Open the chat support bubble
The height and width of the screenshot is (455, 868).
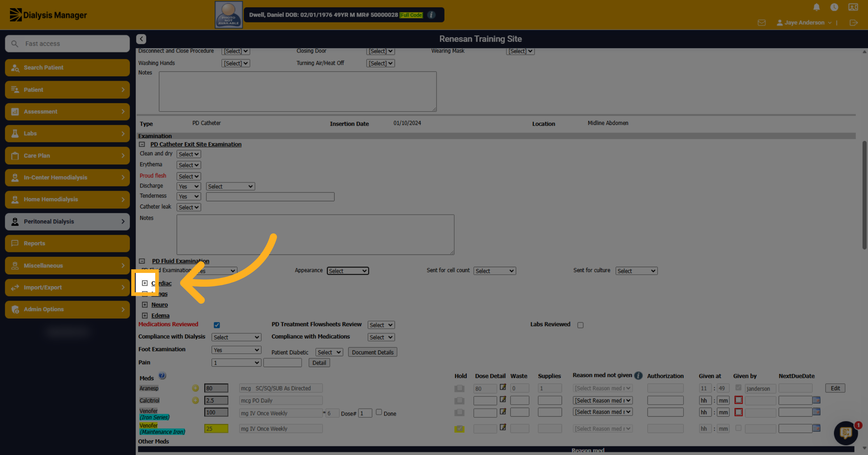coord(846,432)
